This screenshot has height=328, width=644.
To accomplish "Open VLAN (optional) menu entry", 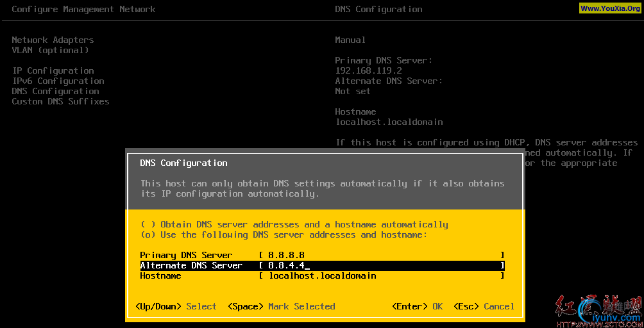I will pos(50,50).
